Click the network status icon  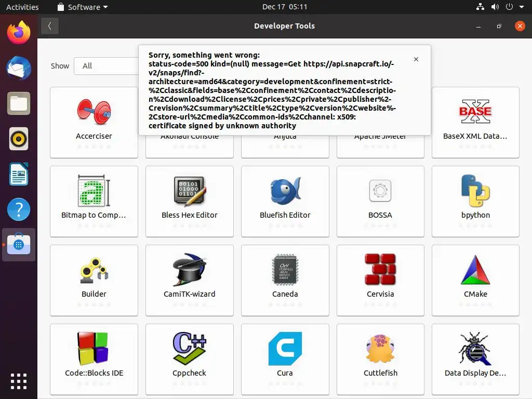click(480, 7)
